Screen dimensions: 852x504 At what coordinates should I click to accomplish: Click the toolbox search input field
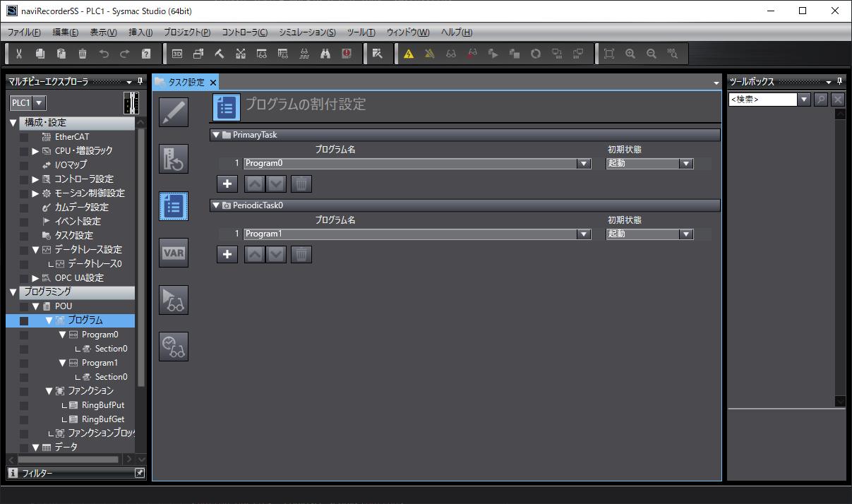point(762,100)
